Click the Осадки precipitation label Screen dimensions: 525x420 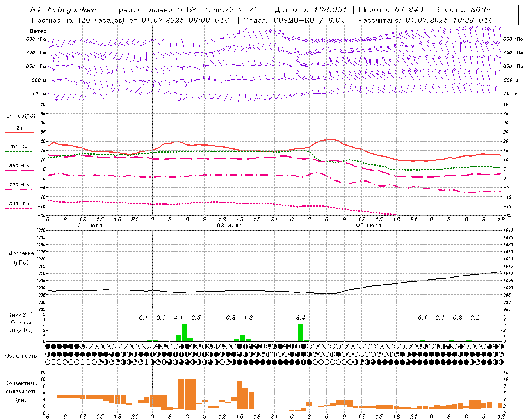click(21, 322)
